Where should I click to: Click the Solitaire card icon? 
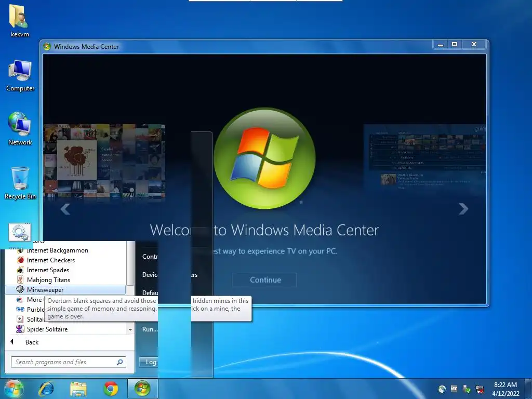(x=20, y=320)
